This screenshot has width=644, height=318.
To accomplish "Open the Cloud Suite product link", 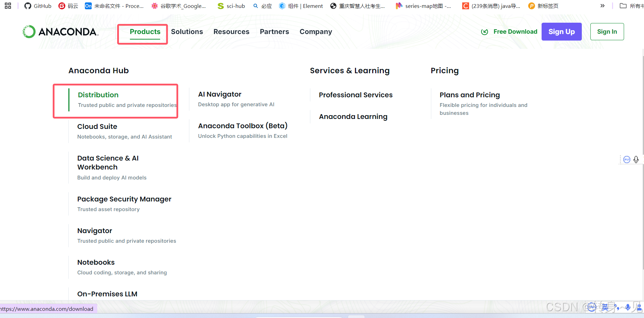I will click(x=97, y=127).
